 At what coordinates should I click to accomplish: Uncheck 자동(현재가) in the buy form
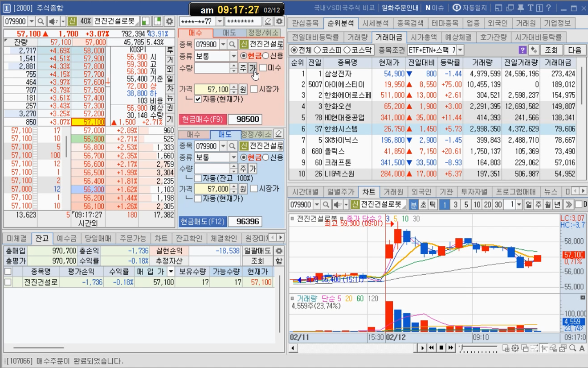coord(198,99)
